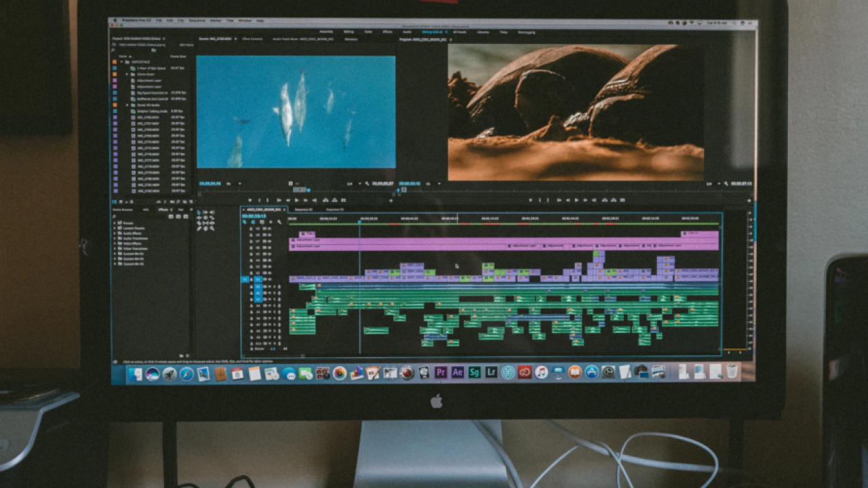Click the timeline playhead timecode
868x488 pixels.
point(254,216)
